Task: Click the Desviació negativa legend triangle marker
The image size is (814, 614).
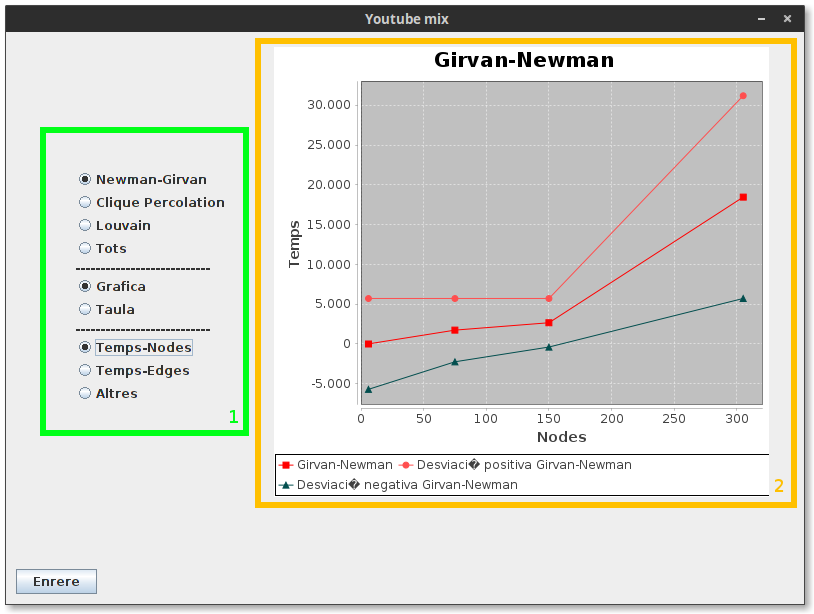Action: pos(286,485)
